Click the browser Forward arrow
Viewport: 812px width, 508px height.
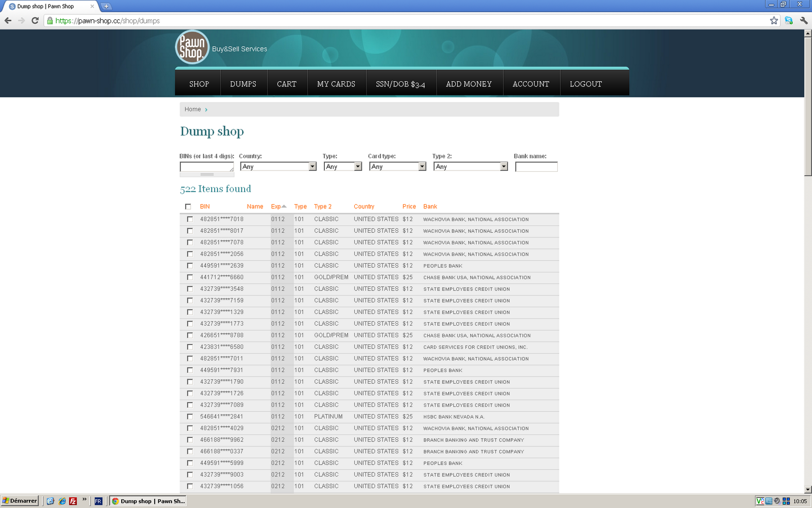click(x=21, y=21)
